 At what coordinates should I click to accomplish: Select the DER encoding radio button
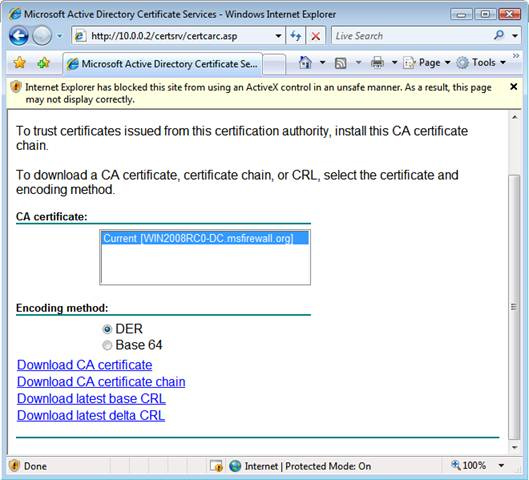pyautogui.click(x=107, y=329)
